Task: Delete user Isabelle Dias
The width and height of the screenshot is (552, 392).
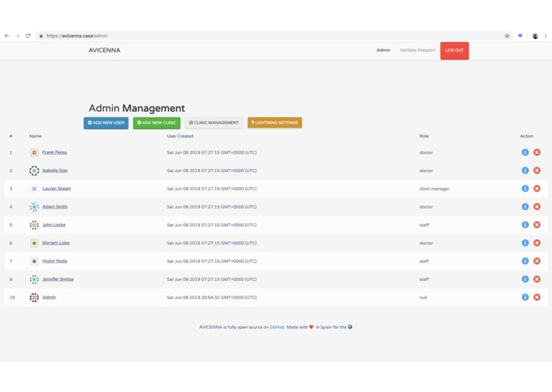Action: coord(537,170)
